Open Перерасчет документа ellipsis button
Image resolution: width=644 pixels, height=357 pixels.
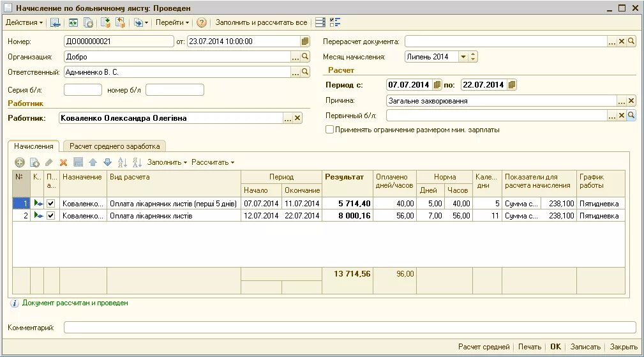612,41
